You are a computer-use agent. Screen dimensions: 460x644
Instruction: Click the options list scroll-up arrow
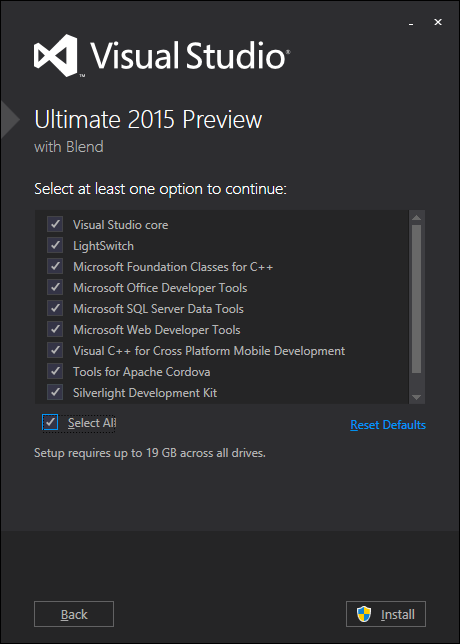[x=416, y=218]
